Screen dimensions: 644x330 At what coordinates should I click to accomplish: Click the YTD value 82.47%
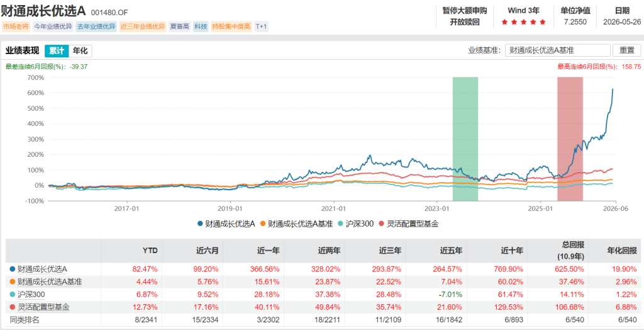point(145,269)
